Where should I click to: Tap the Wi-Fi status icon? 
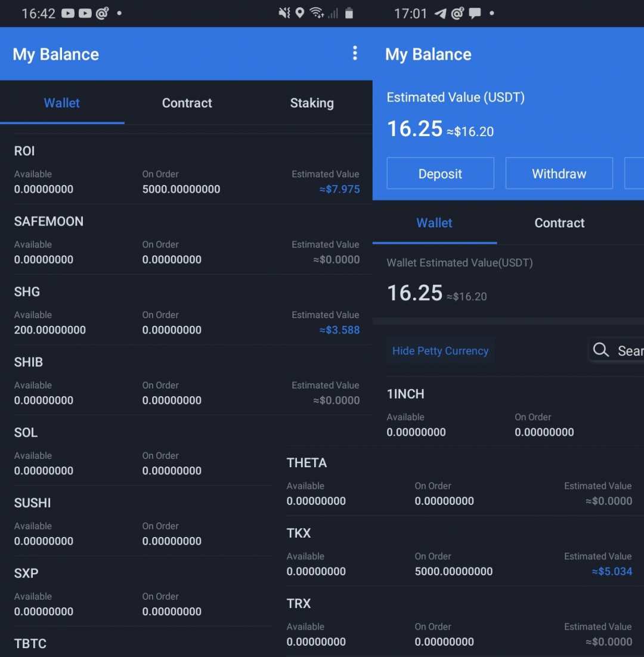pos(317,13)
